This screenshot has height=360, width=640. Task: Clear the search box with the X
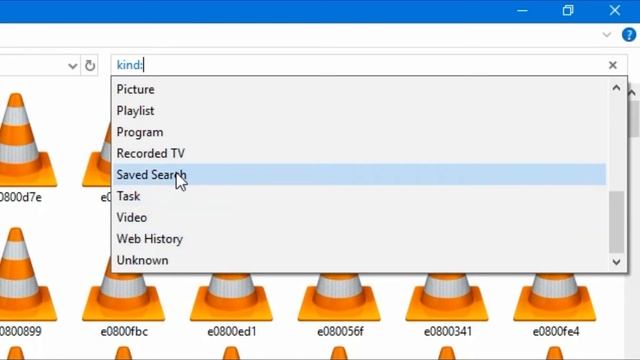[612, 65]
